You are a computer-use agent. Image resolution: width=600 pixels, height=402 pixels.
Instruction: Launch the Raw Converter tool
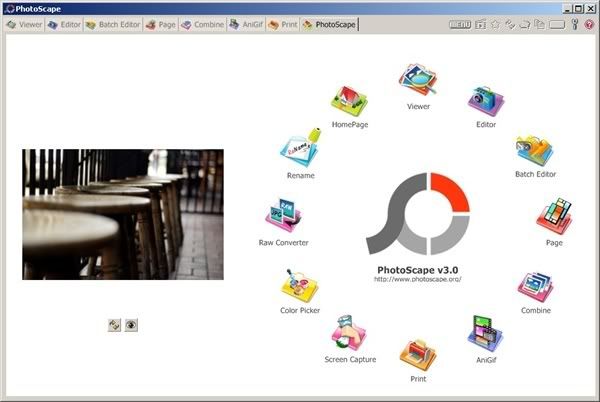[x=283, y=215]
